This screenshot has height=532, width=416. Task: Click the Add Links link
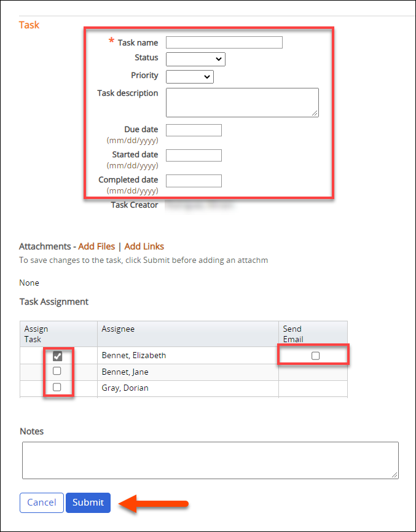tap(144, 246)
